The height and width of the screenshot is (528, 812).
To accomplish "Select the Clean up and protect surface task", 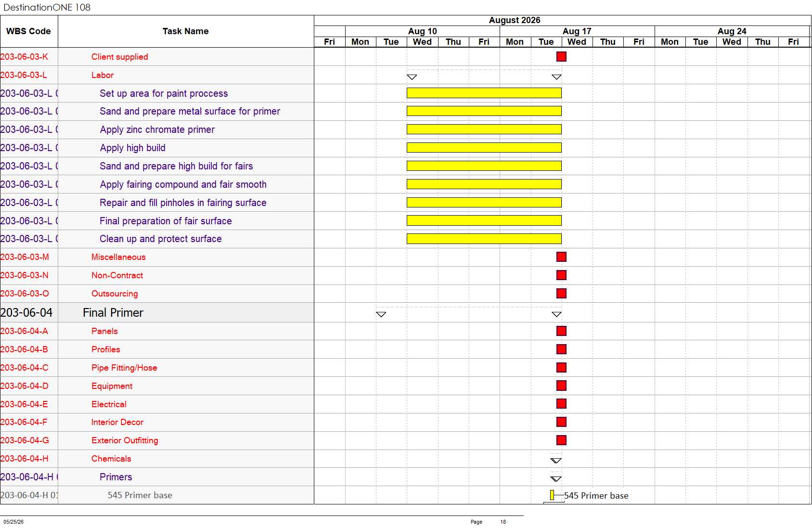I will (x=161, y=239).
